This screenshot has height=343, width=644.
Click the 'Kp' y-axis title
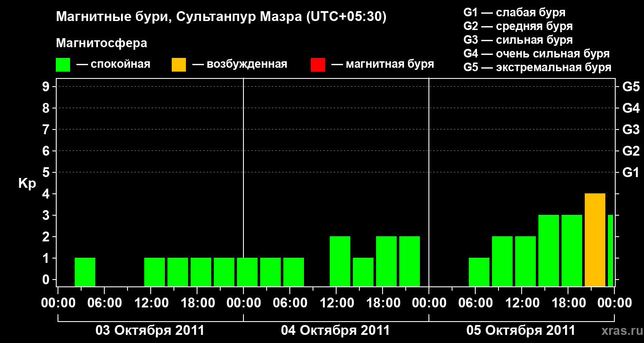tap(27, 184)
